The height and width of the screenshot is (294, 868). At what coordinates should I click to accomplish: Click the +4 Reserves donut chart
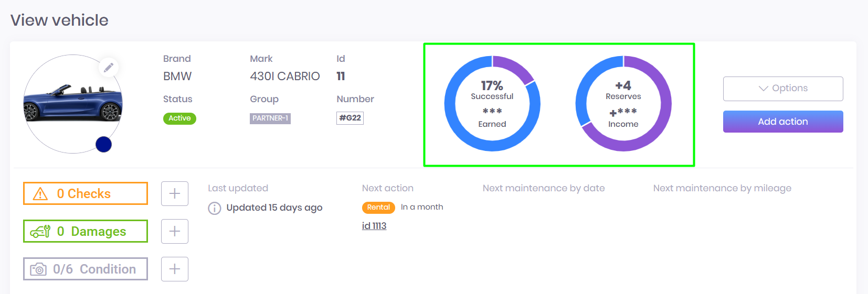pos(623,104)
